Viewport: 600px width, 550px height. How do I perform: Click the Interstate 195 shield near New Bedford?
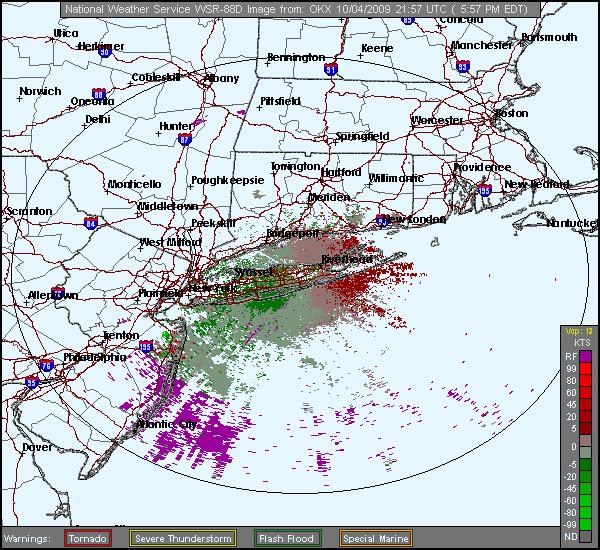(485, 190)
